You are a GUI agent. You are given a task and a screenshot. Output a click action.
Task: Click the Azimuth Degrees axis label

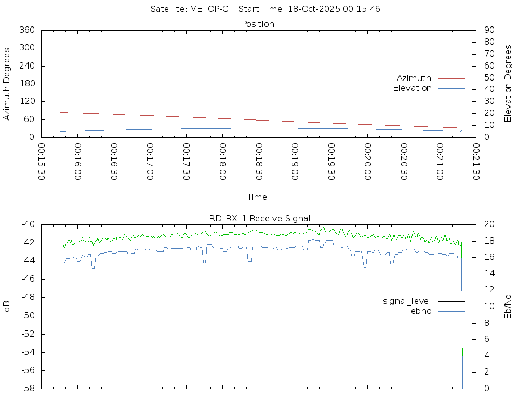click(7, 84)
